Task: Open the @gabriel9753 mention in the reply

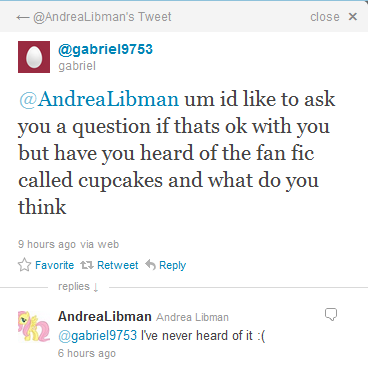Action: (x=98, y=335)
